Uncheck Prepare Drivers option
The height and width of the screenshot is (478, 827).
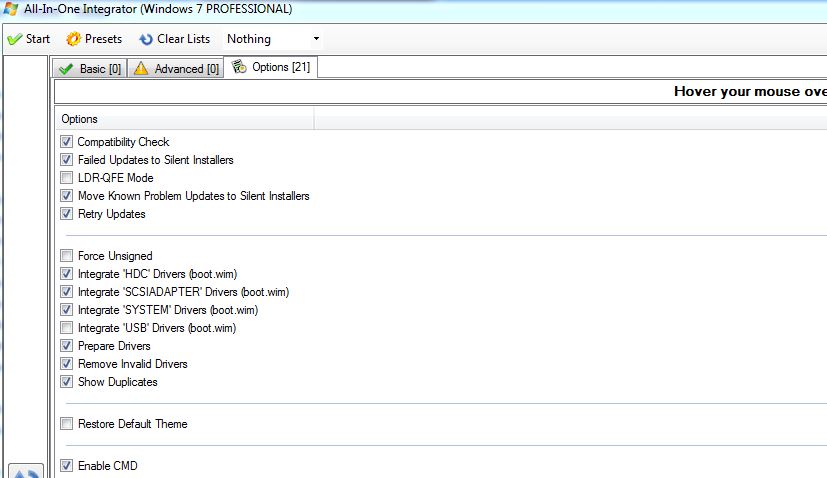[66, 346]
